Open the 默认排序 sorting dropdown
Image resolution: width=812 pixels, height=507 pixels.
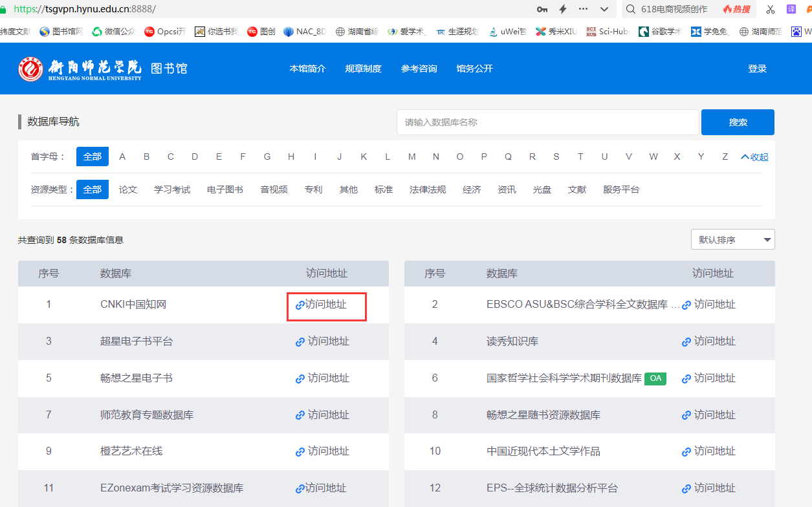tap(732, 239)
